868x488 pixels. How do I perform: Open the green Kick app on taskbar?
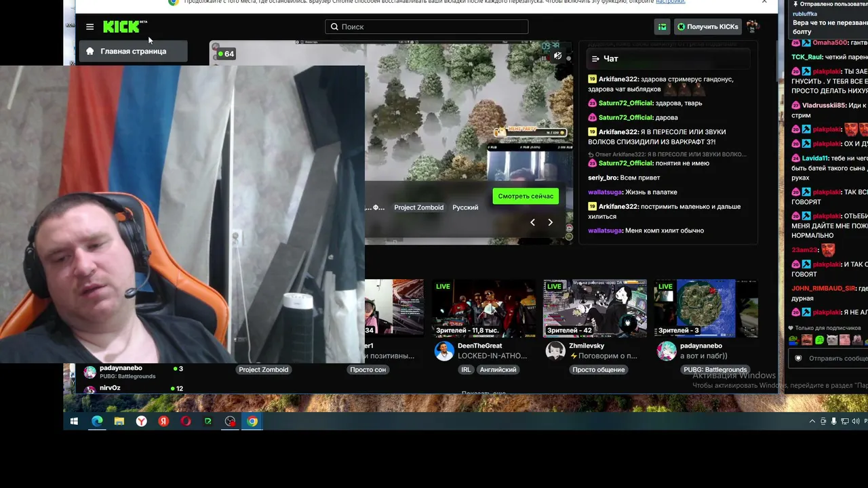click(x=208, y=422)
